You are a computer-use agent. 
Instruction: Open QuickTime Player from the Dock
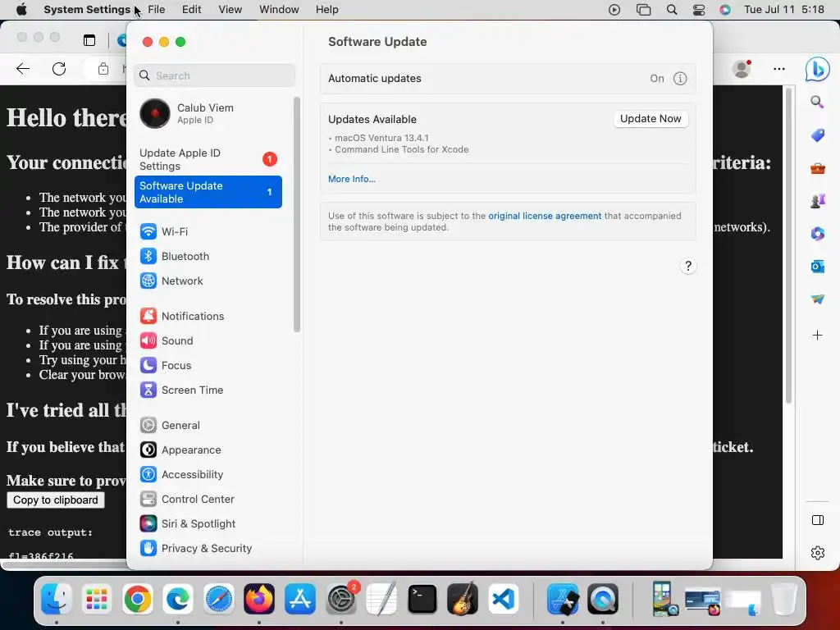click(x=603, y=598)
